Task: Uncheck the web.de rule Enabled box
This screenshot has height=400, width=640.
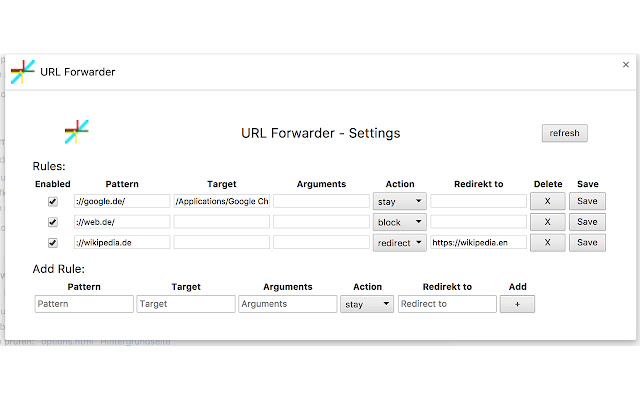Action: point(52,222)
